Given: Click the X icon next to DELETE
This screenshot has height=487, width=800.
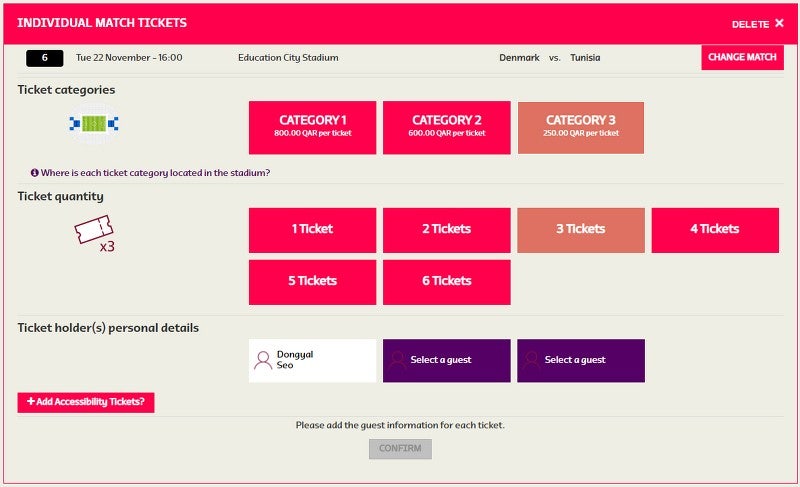Looking at the screenshot, I should (x=779, y=23).
